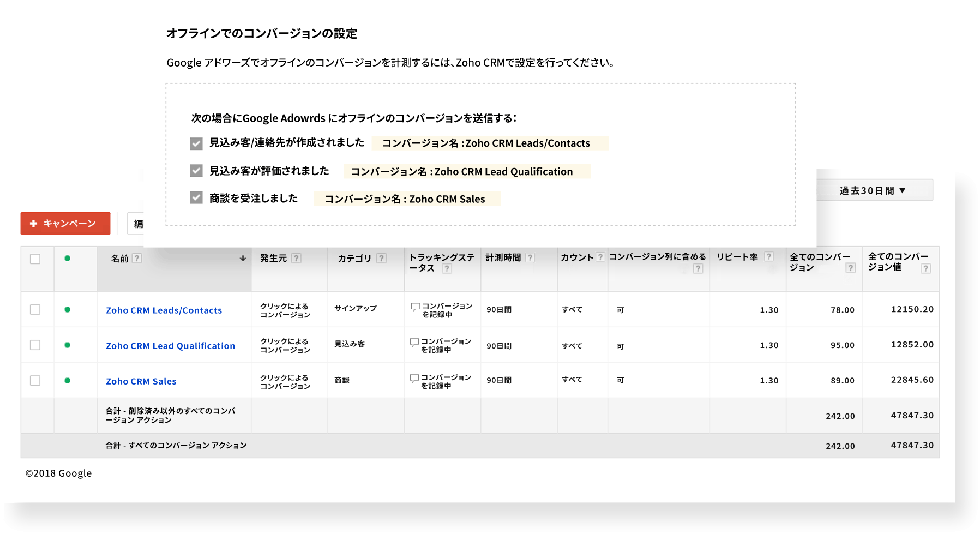The width and height of the screenshot is (980, 534).
Task: Click all conversions count 95.00
Action: tap(843, 345)
